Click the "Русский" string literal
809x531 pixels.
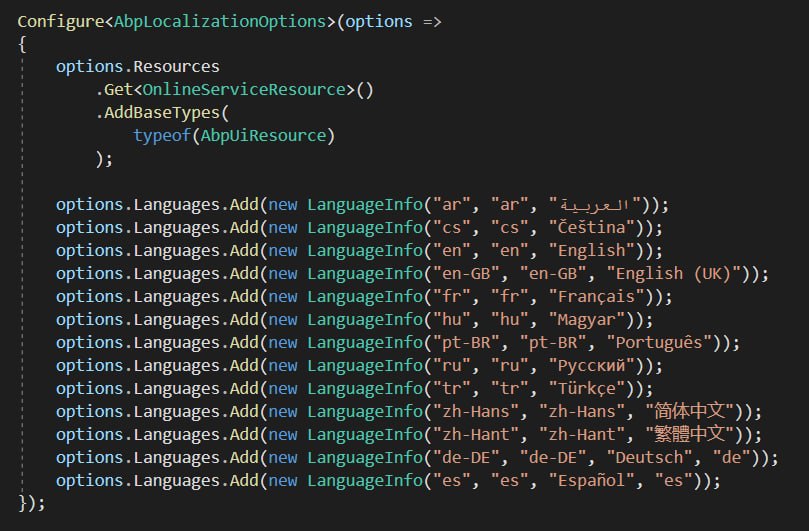[592, 366]
